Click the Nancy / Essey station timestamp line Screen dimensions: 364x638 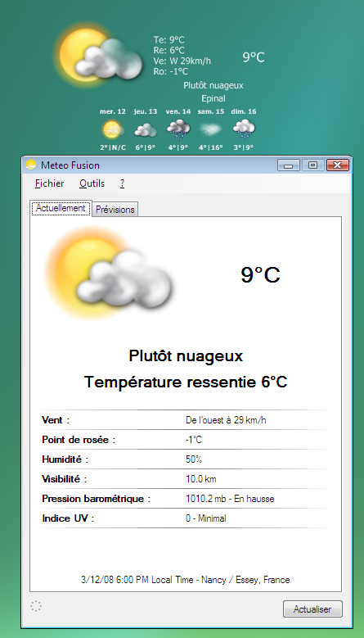(x=185, y=579)
